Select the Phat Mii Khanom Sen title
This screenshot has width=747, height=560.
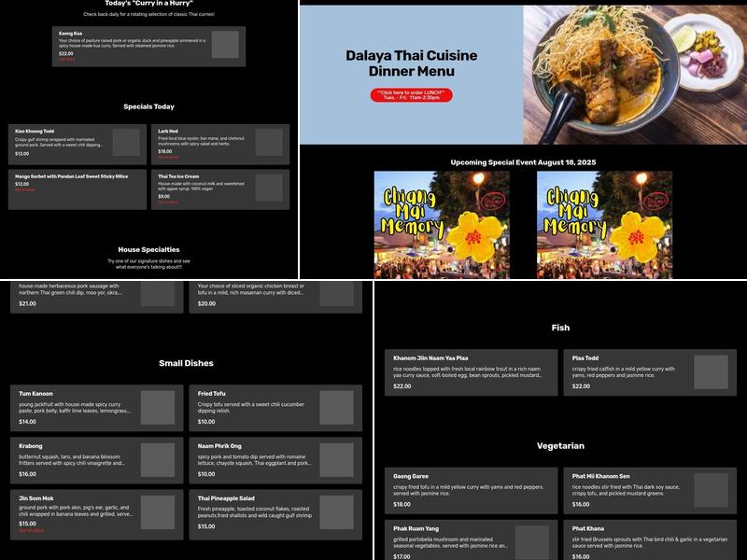click(600, 476)
